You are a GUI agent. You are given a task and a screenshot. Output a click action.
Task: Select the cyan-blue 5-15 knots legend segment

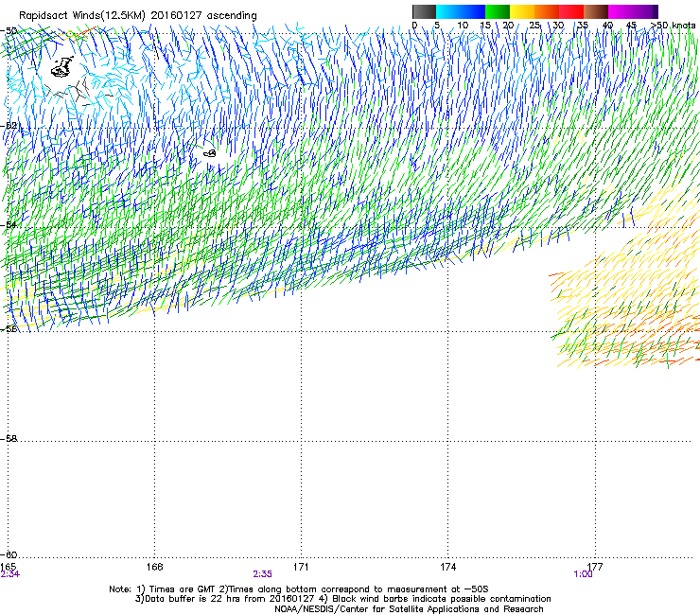click(x=461, y=11)
